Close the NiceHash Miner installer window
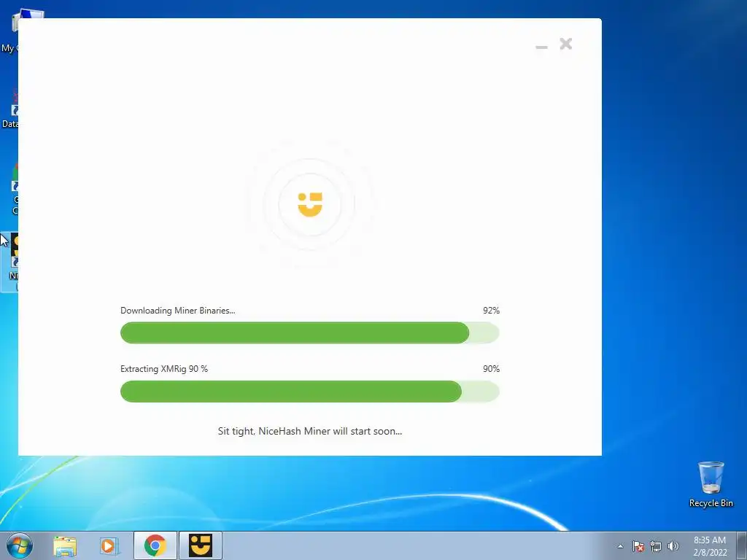 (x=565, y=44)
